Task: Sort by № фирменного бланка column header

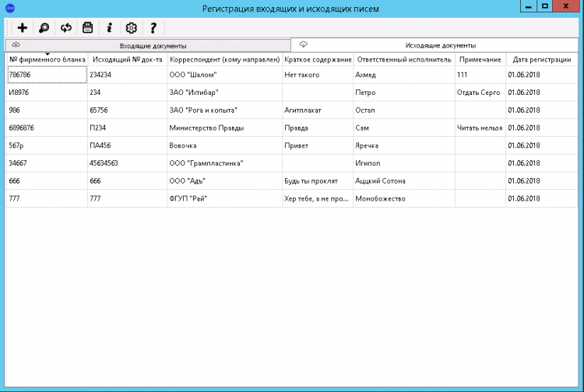Action: (x=47, y=60)
